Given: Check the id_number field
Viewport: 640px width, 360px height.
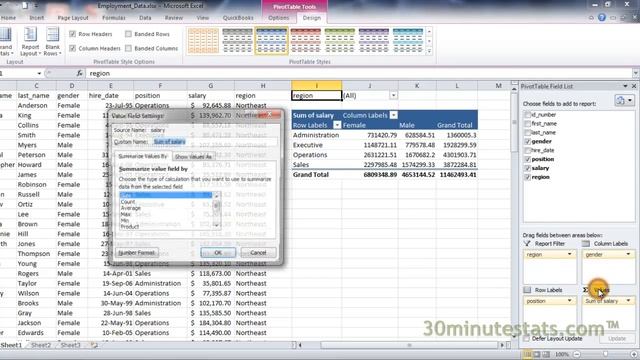Looking at the screenshot, I should 527,115.
